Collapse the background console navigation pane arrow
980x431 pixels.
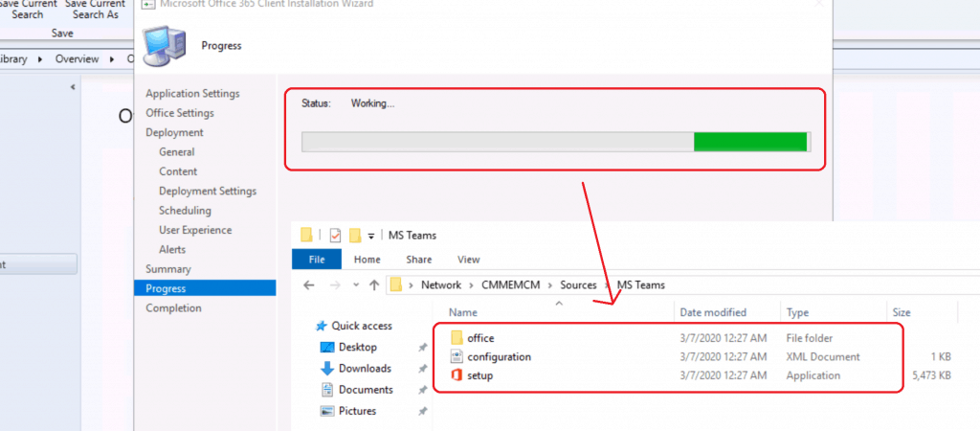click(73, 87)
